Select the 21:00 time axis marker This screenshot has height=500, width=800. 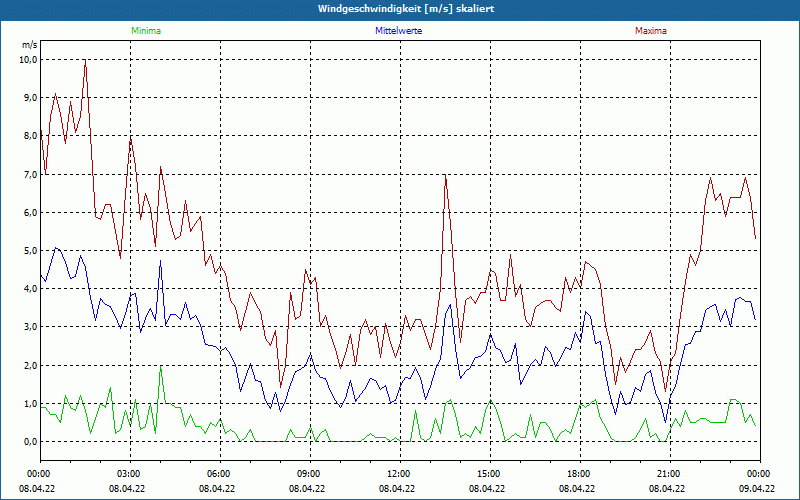(668, 473)
